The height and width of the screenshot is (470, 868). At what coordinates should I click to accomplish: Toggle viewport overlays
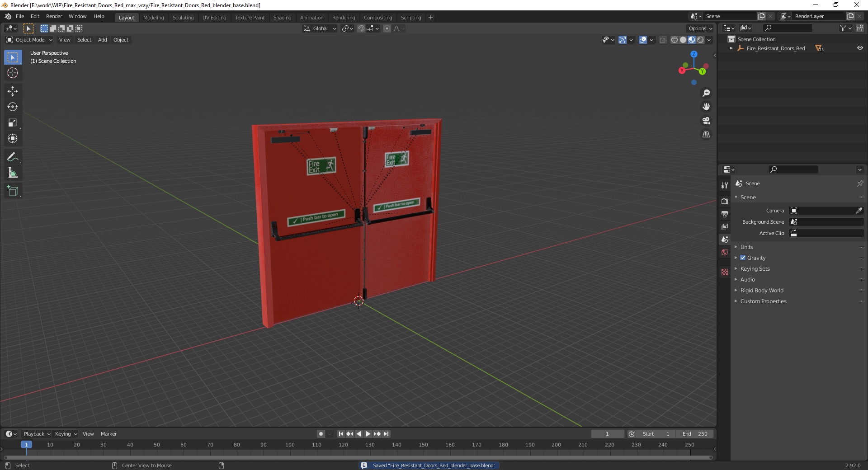click(x=643, y=40)
